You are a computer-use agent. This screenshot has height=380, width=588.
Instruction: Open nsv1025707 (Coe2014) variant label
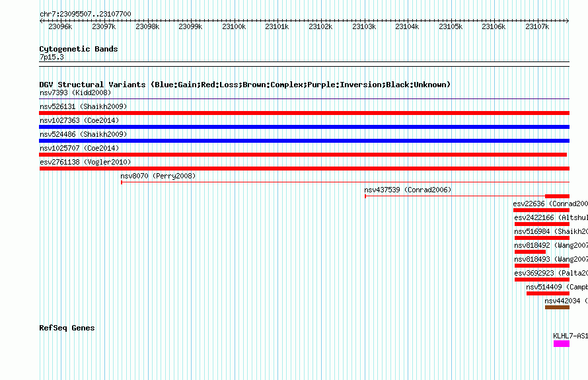[x=79, y=148]
